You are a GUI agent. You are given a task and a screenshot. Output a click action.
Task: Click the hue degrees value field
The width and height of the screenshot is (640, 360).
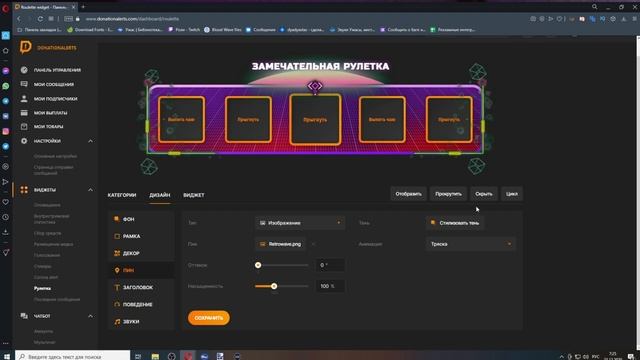(330, 265)
